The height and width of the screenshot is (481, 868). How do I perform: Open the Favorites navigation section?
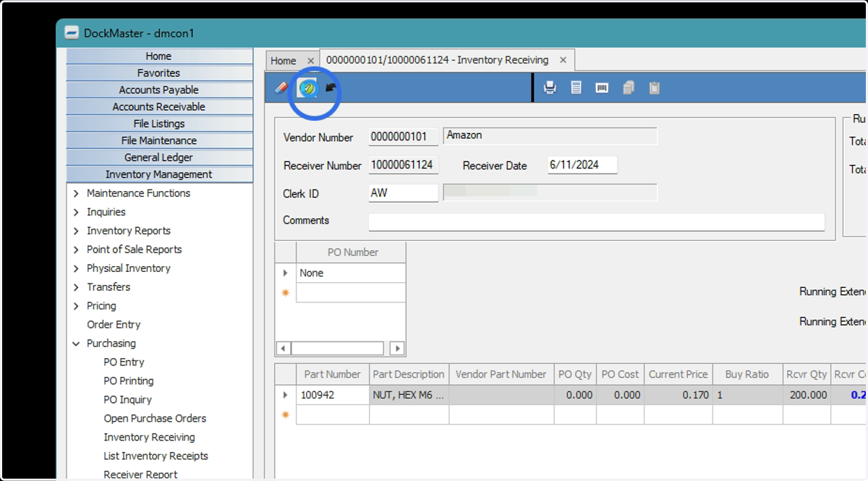pyautogui.click(x=159, y=73)
